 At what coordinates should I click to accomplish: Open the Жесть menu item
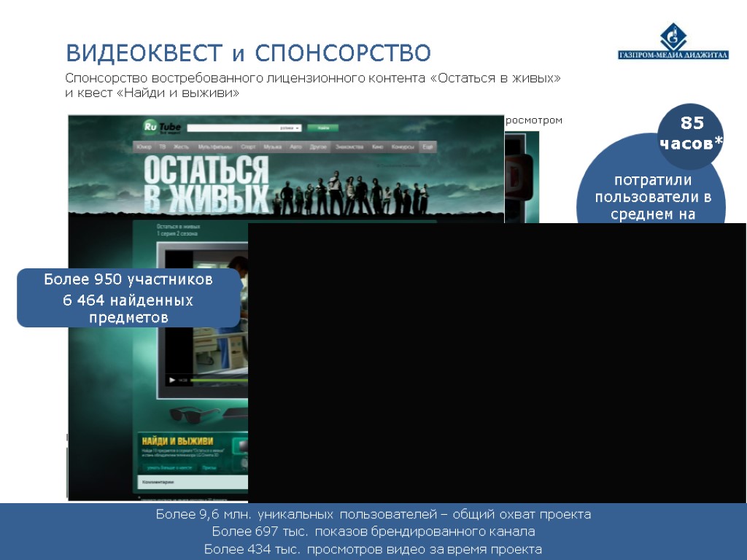[181, 147]
